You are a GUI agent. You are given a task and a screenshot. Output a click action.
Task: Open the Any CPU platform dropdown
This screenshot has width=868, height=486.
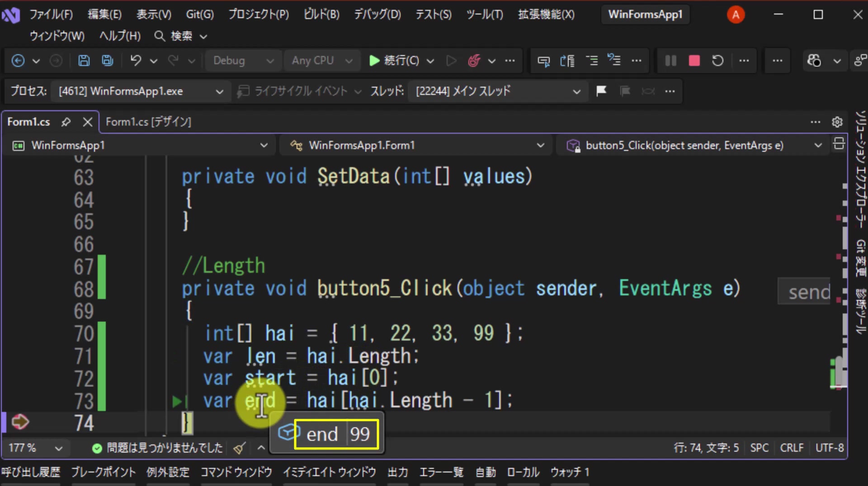pos(322,61)
